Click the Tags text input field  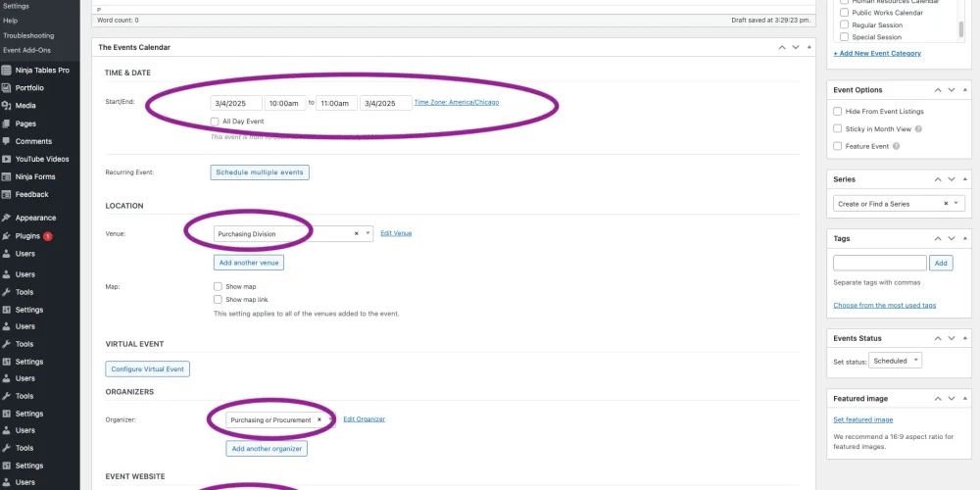[879, 263]
